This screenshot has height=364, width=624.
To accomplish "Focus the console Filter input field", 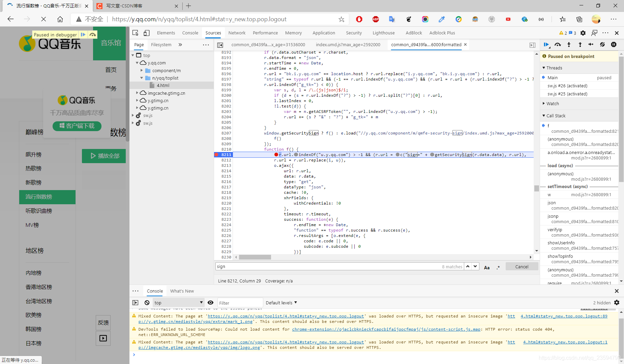I will coord(240,303).
